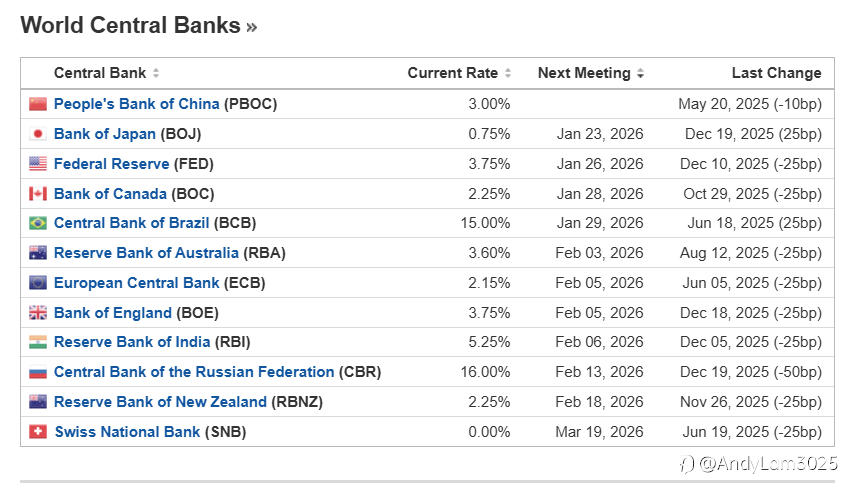Open Reserve Bank of Australia link
This screenshot has height=497, width=848.
click(x=146, y=253)
